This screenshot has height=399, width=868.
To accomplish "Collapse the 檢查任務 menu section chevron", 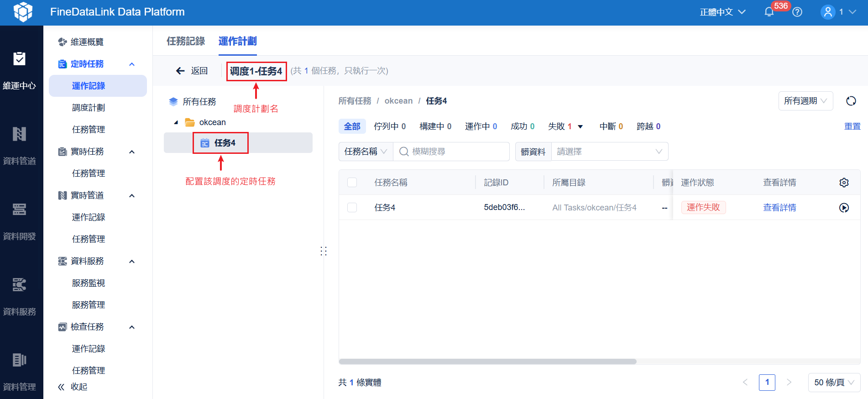I will click(132, 327).
